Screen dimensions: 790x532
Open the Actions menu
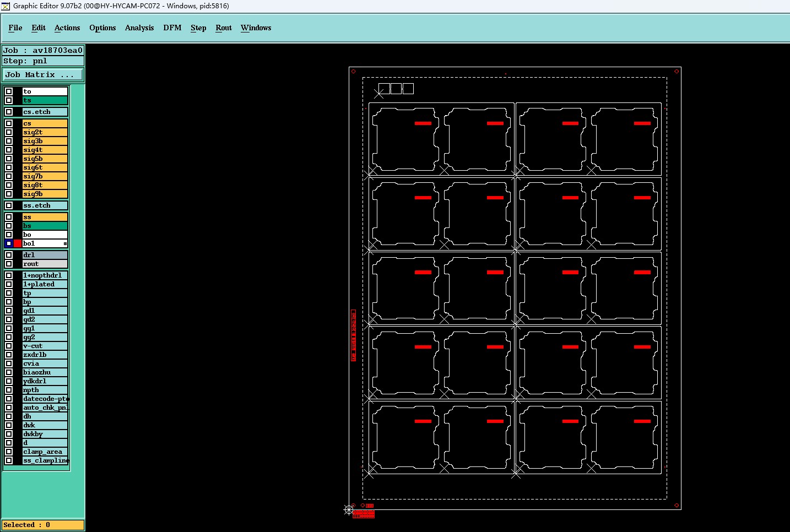[x=67, y=28]
